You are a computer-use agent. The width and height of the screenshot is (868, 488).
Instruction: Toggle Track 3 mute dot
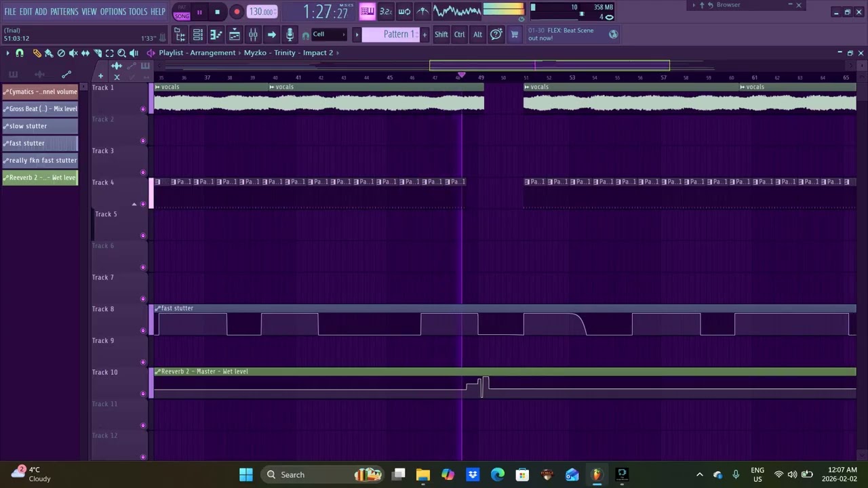142,172
